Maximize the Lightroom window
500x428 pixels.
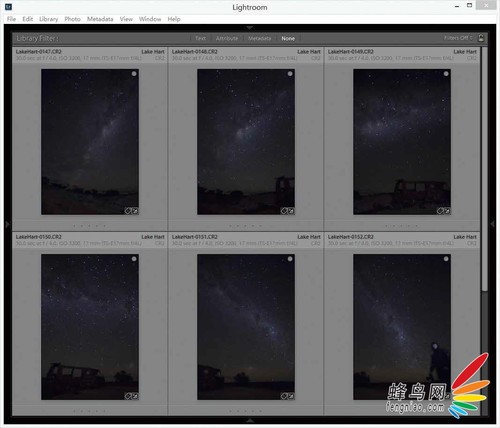pyautogui.click(x=469, y=5)
